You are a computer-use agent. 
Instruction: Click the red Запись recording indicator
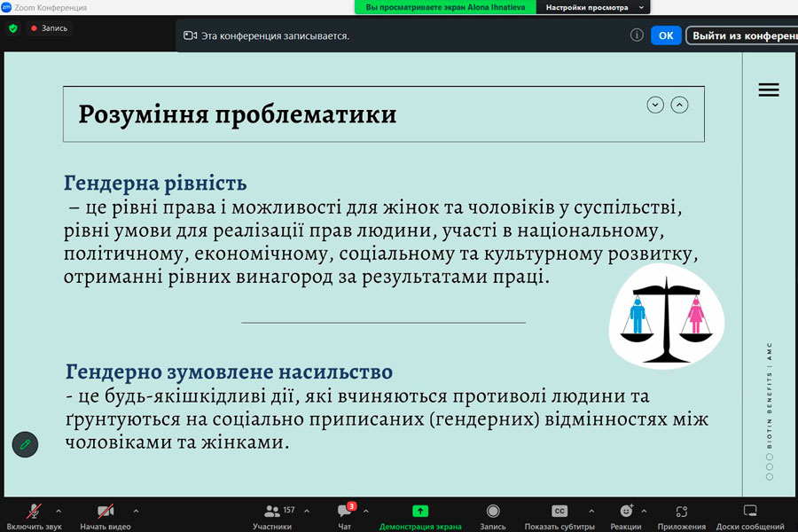[x=50, y=28]
